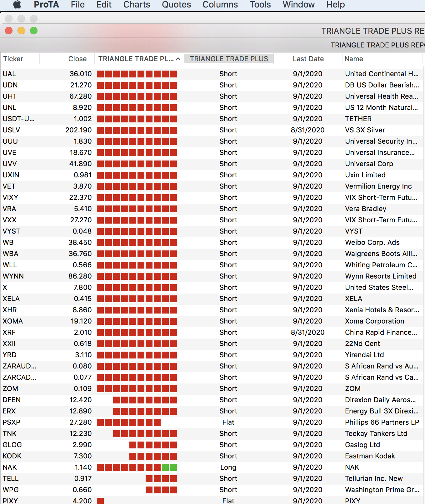
Task: Sort by the Last Date column header
Action: click(308, 59)
